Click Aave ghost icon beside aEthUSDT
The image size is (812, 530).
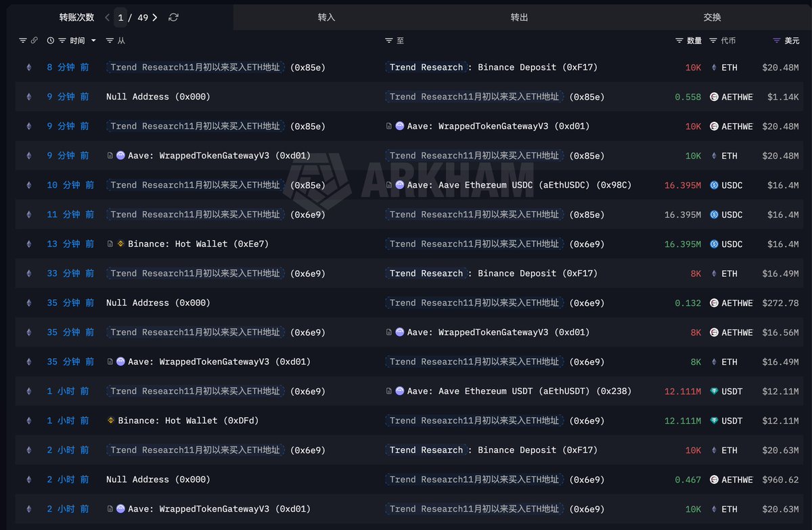point(400,391)
